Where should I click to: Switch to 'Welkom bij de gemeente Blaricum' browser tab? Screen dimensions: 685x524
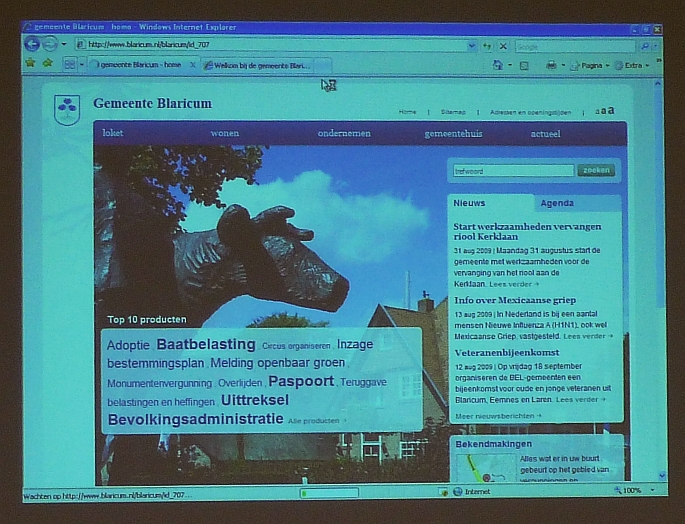point(257,65)
